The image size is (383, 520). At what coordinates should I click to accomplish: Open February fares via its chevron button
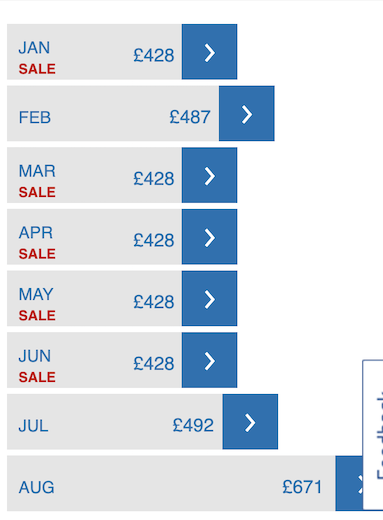(247, 113)
